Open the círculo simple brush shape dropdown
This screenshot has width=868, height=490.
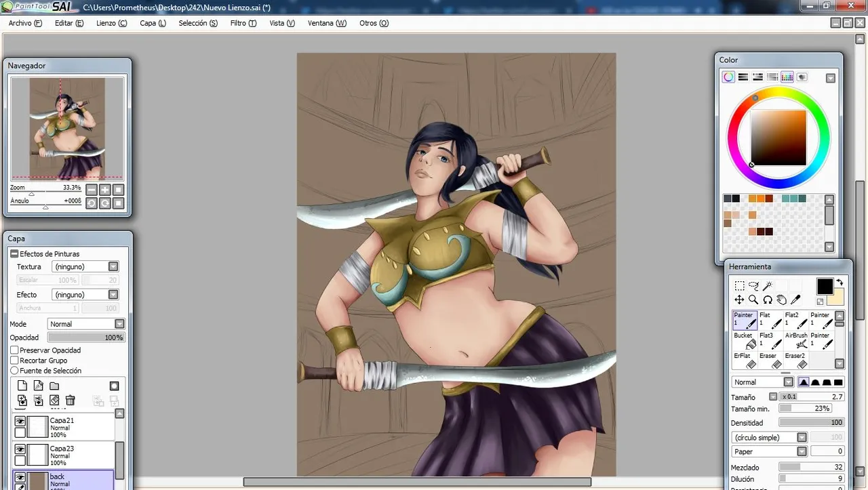pos(802,438)
